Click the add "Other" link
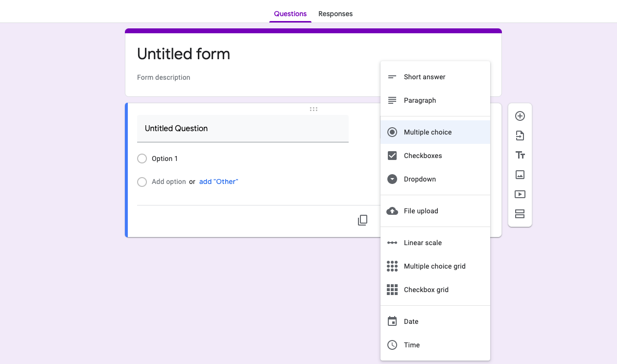The image size is (617, 364). pos(218,182)
